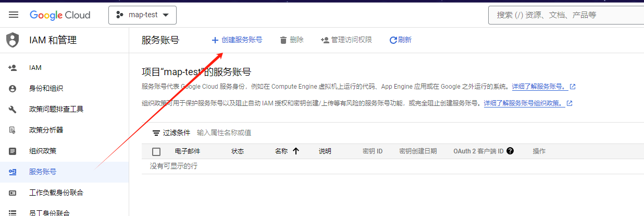Click the IAM 和管理 section title
This screenshot has width=644, height=216.
pyautogui.click(x=53, y=40)
